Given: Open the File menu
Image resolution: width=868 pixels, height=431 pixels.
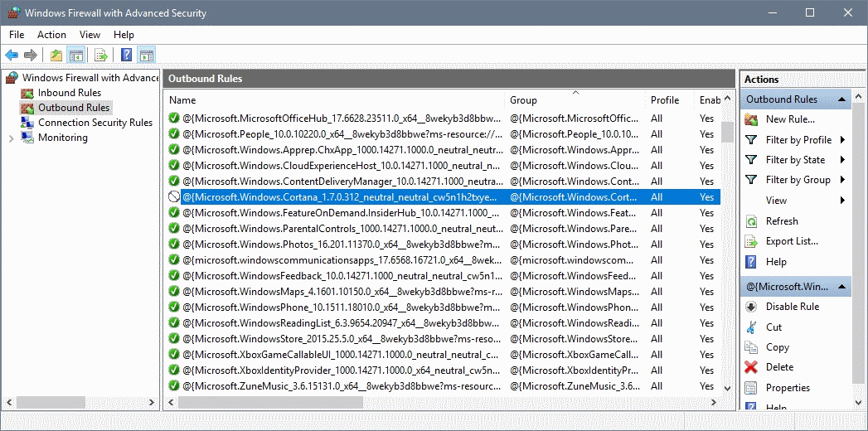Looking at the screenshot, I should 17,34.
